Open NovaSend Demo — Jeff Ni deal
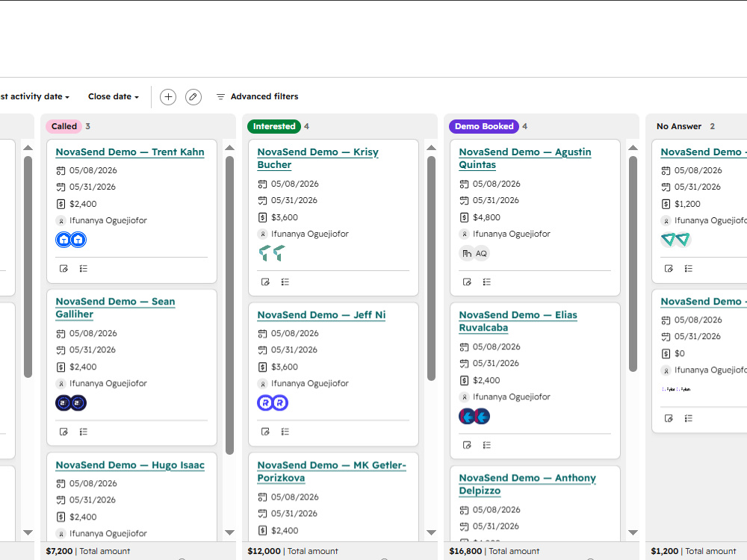Image resolution: width=747 pixels, height=560 pixels. pyautogui.click(x=321, y=315)
